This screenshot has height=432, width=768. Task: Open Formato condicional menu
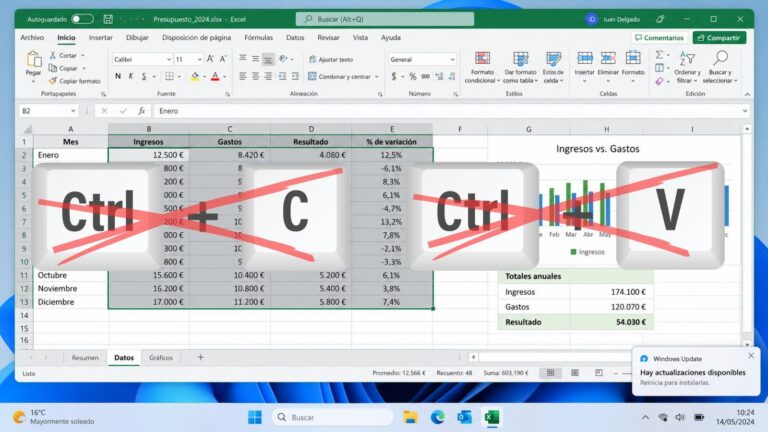coord(482,68)
